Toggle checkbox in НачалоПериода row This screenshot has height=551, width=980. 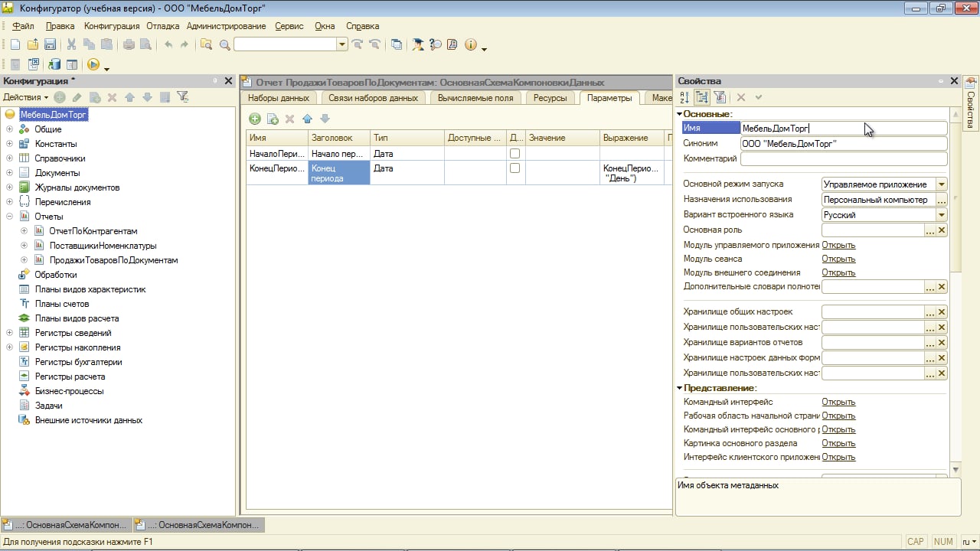[514, 154]
